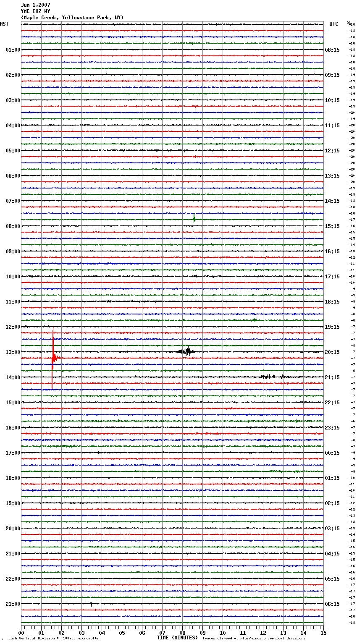Select the 20:00 MST time label

(x=13, y=529)
